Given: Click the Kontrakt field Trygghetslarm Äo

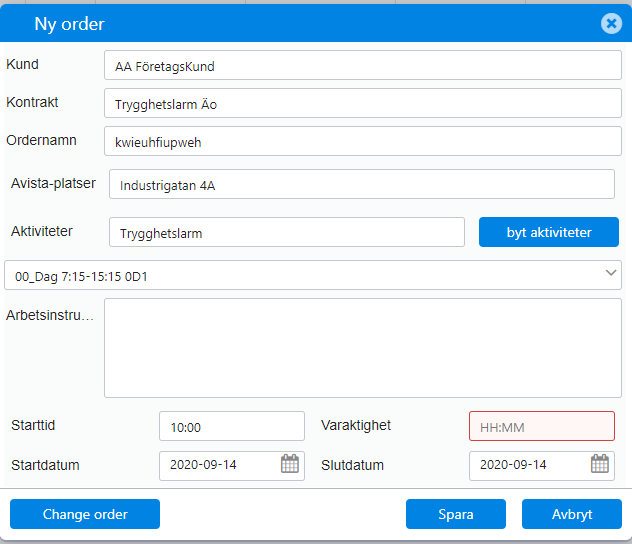Looking at the screenshot, I should tap(363, 103).
